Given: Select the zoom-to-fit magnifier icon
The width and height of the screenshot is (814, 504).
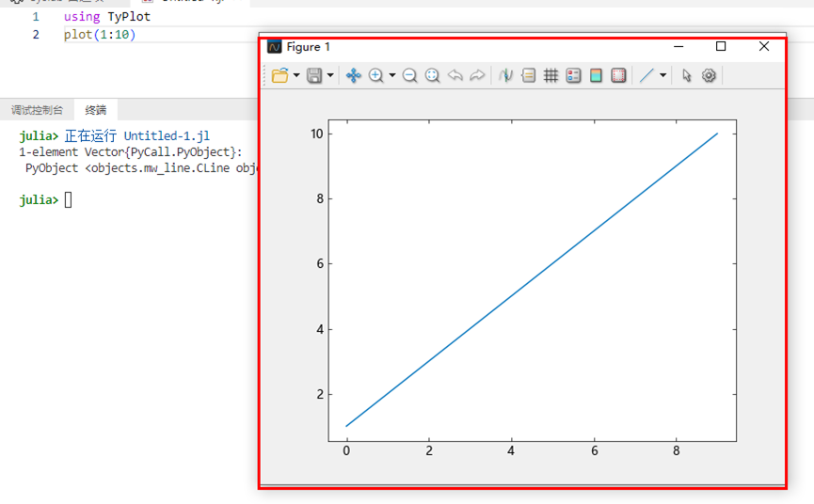Looking at the screenshot, I should point(432,76).
